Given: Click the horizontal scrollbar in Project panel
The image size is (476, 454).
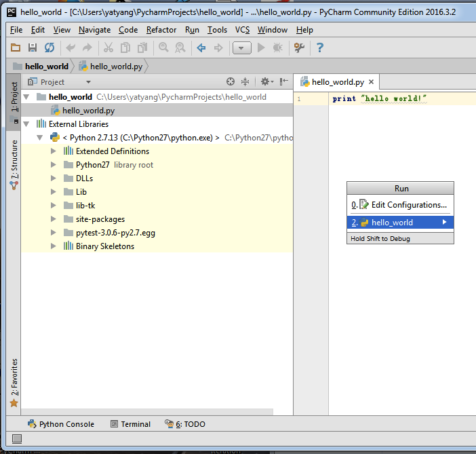Looking at the screenshot, I should 147,412.
